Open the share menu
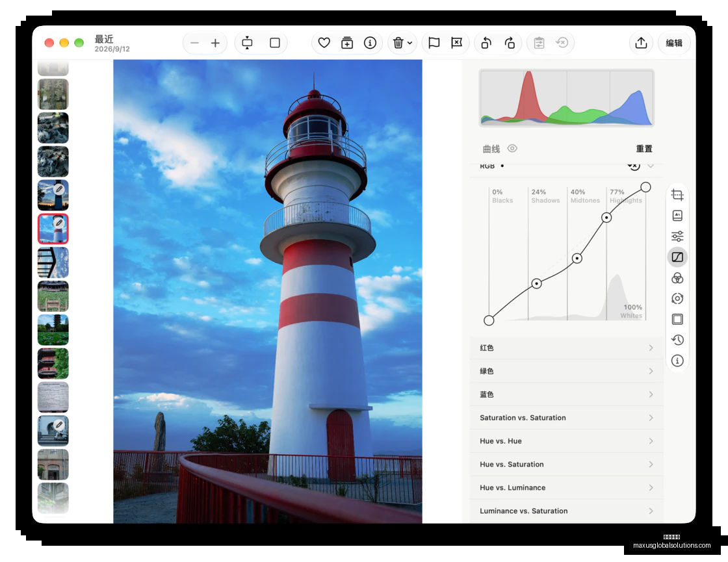This screenshot has width=728, height=562. 641,43
